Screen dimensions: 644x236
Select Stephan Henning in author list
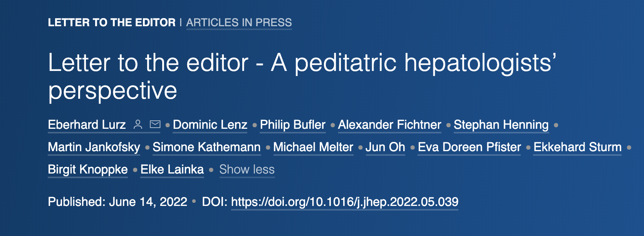(x=501, y=125)
